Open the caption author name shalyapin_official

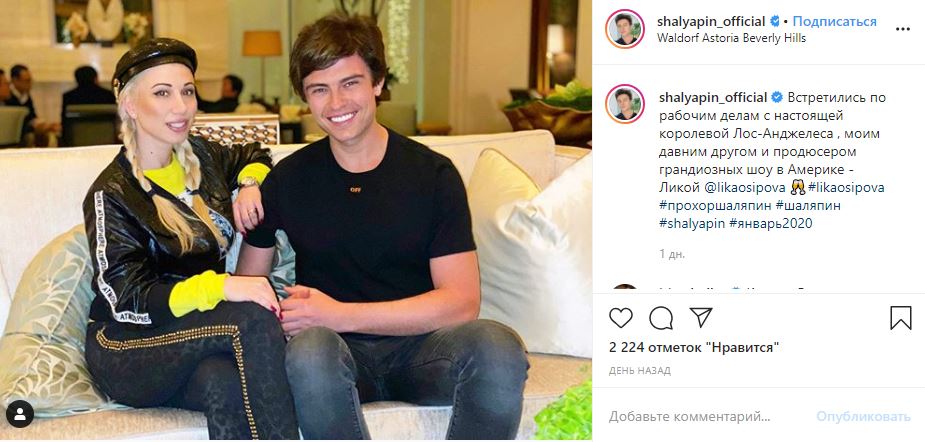[x=713, y=97]
